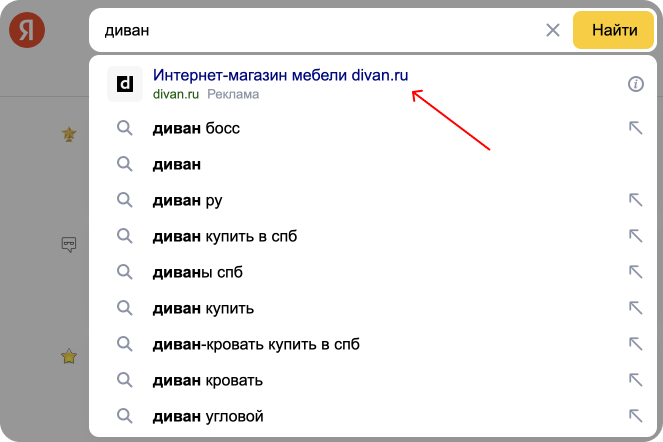Click magnifier icon beside диван кровать

point(125,380)
